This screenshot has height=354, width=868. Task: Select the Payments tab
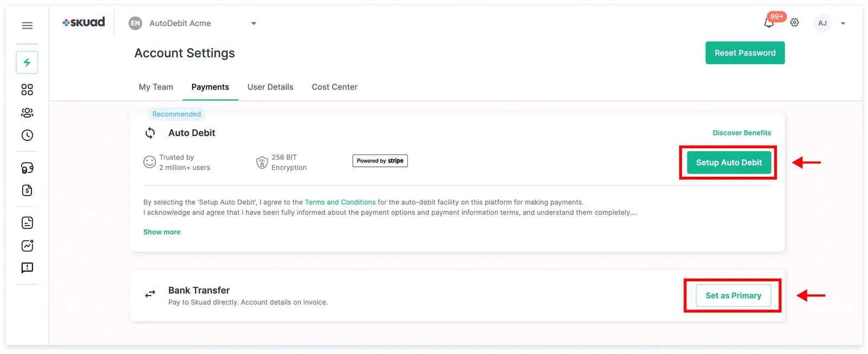coord(210,87)
